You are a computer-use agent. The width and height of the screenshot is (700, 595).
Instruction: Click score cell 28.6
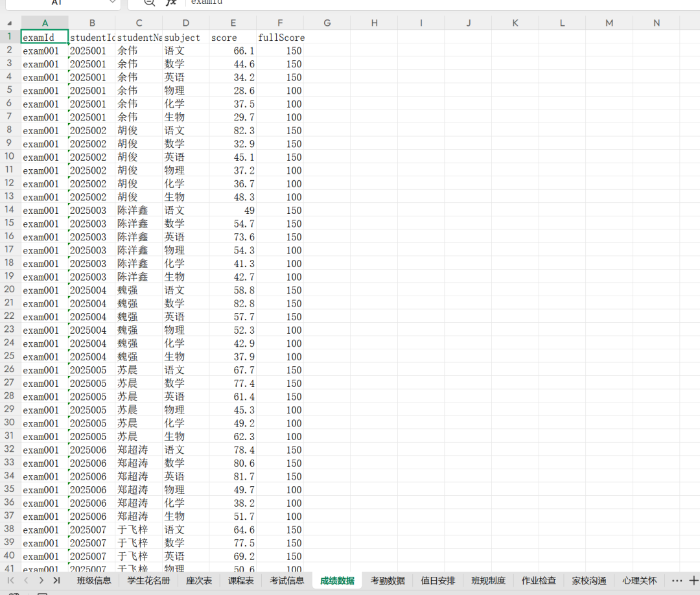[233, 91]
